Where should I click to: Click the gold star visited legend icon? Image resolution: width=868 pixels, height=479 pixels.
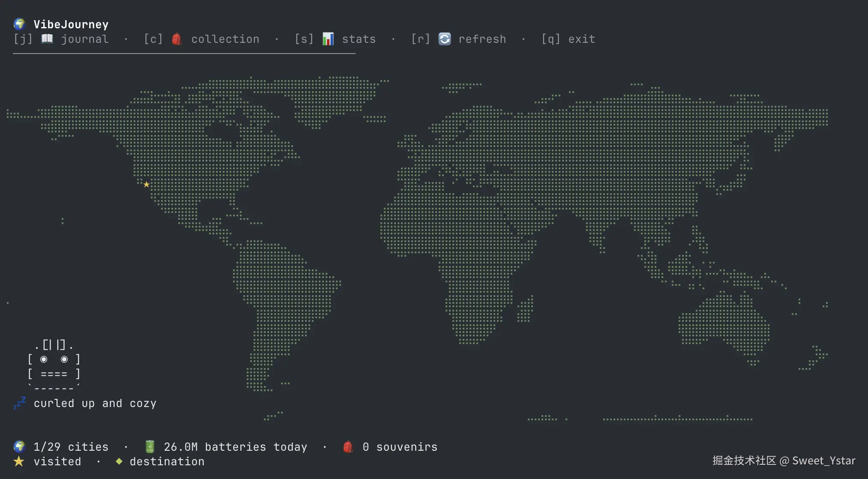[x=19, y=461]
